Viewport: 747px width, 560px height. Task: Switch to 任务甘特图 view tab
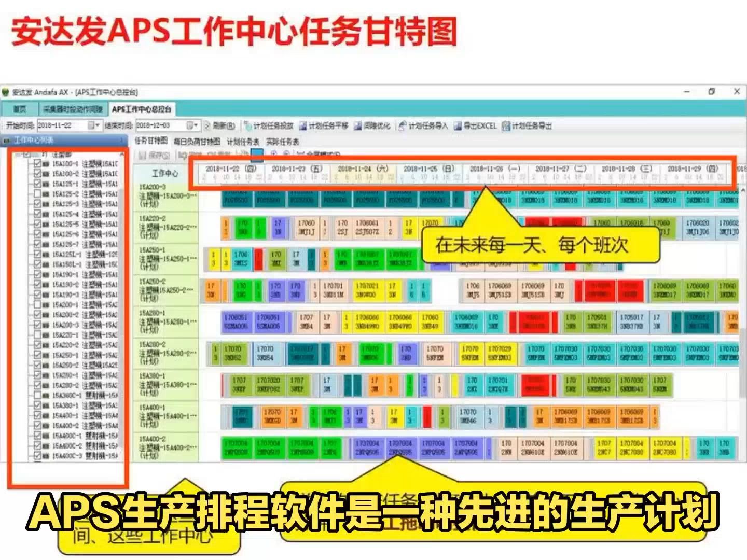(151, 141)
